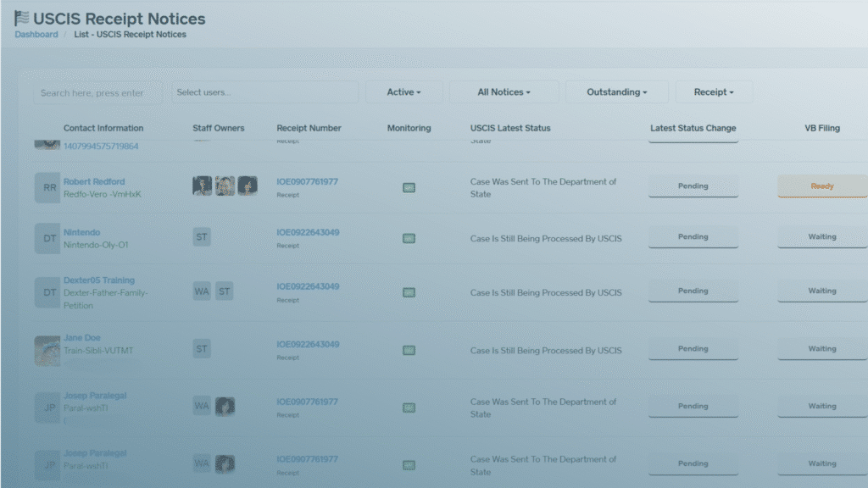Click Robert Redford's RR avatar badge
This screenshot has width=868, height=488.
[x=47, y=188]
